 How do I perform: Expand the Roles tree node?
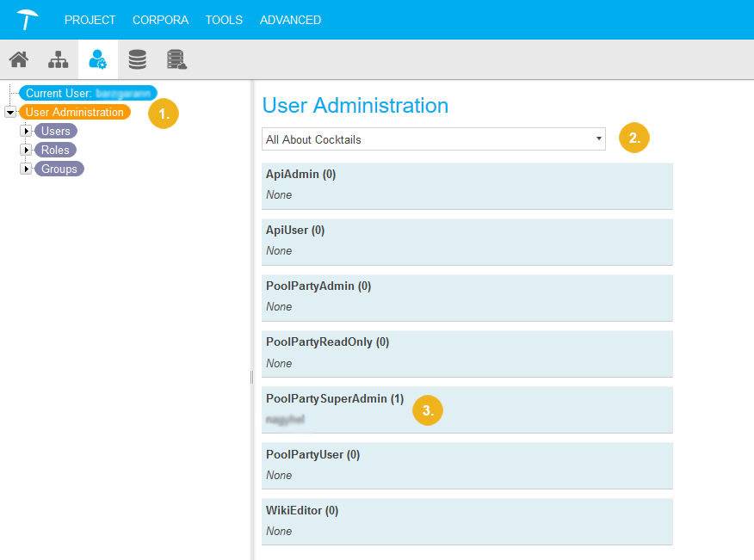coord(26,150)
